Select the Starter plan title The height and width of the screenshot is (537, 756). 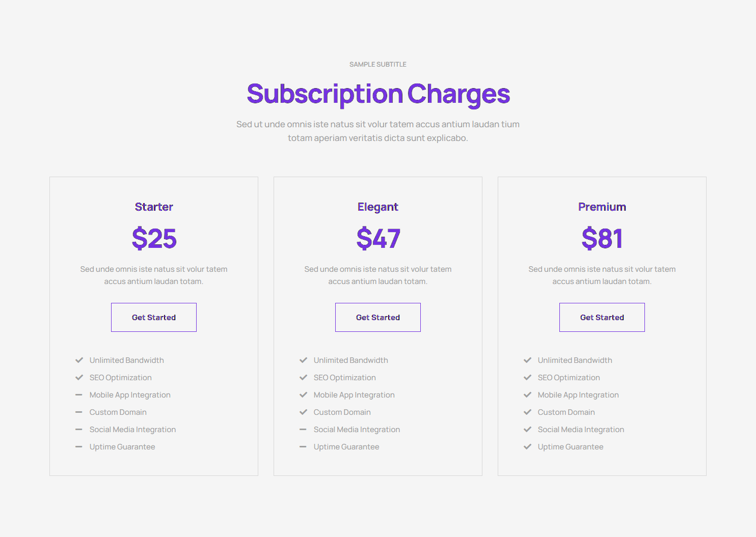(x=154, y=207)
